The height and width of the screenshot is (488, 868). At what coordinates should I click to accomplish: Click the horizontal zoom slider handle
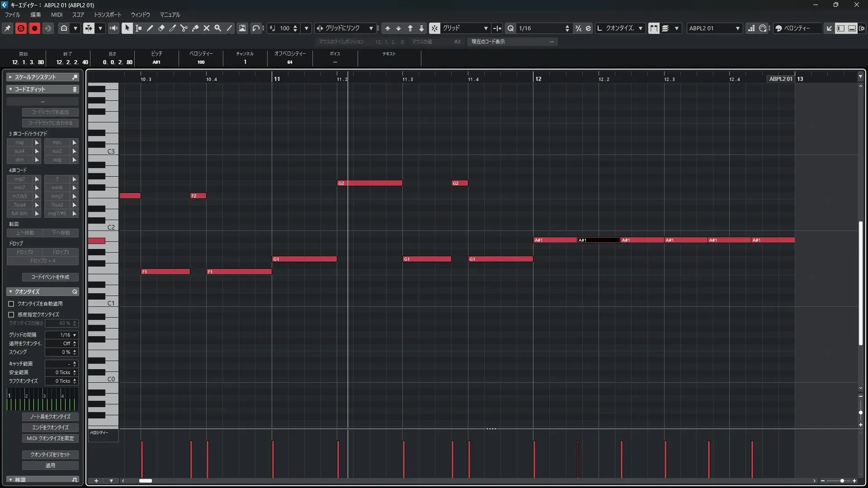(842, 481)
